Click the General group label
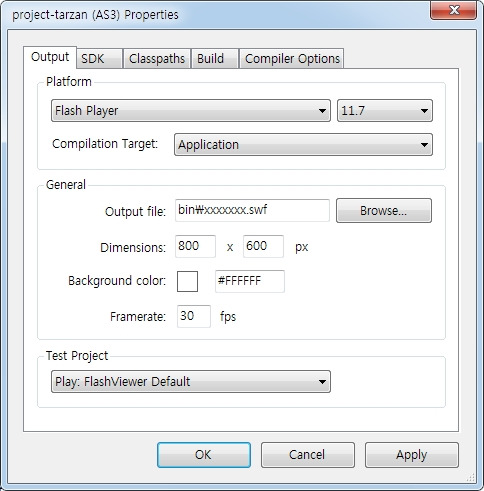Screen dimensions: 484x491 pos(66,185)
